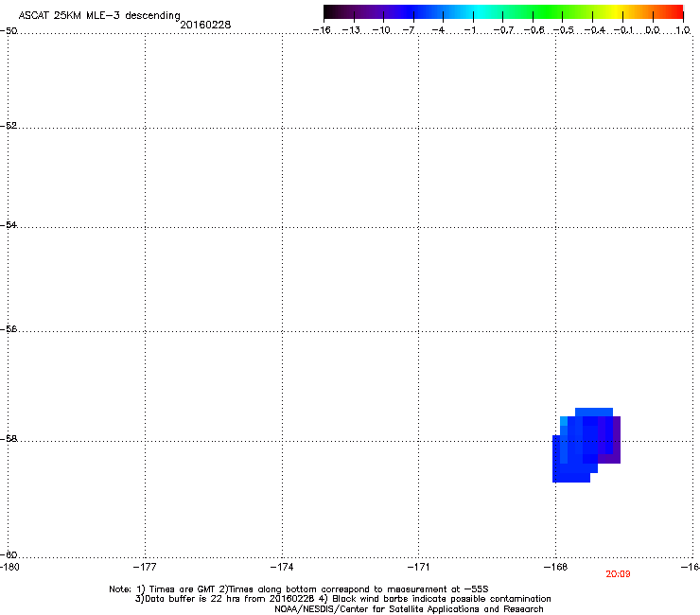Screen dimensions: 700x615
Task: Click the -0.4 label on the color scale
Action: (x=594, y=30)
